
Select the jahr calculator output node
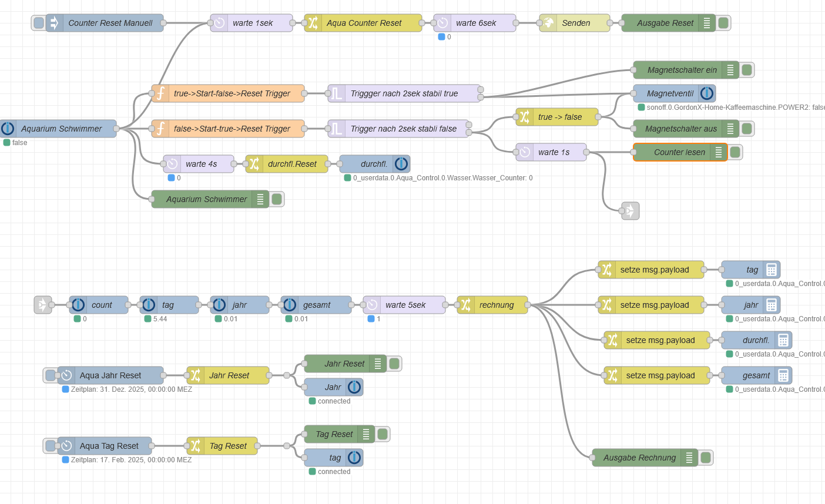[751, 305]
